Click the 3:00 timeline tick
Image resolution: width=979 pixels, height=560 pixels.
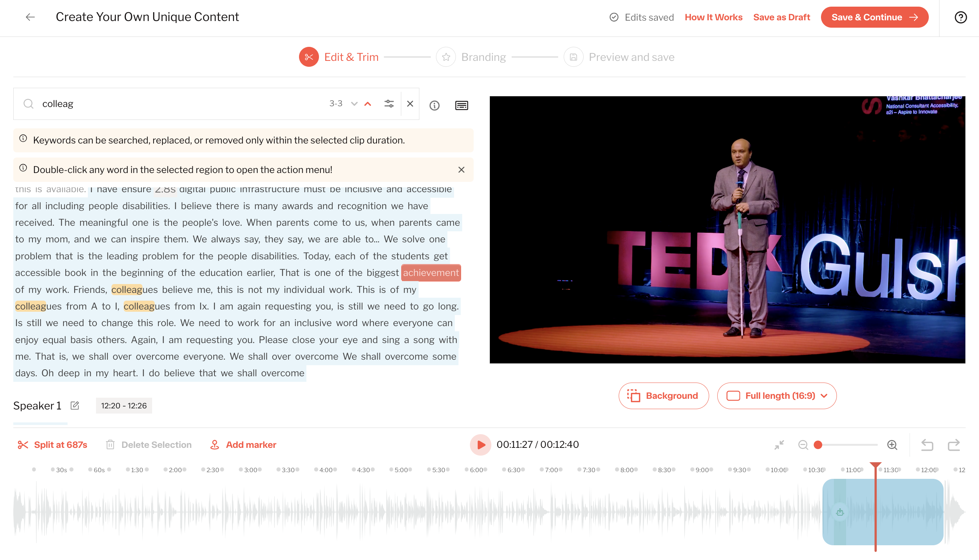coord(251,470)
